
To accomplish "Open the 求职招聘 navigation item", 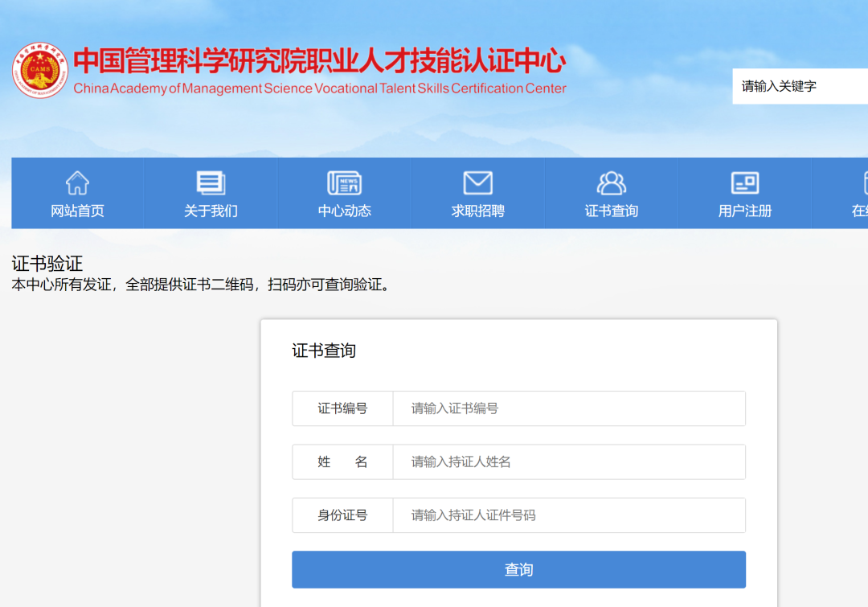I will (477, 211).
